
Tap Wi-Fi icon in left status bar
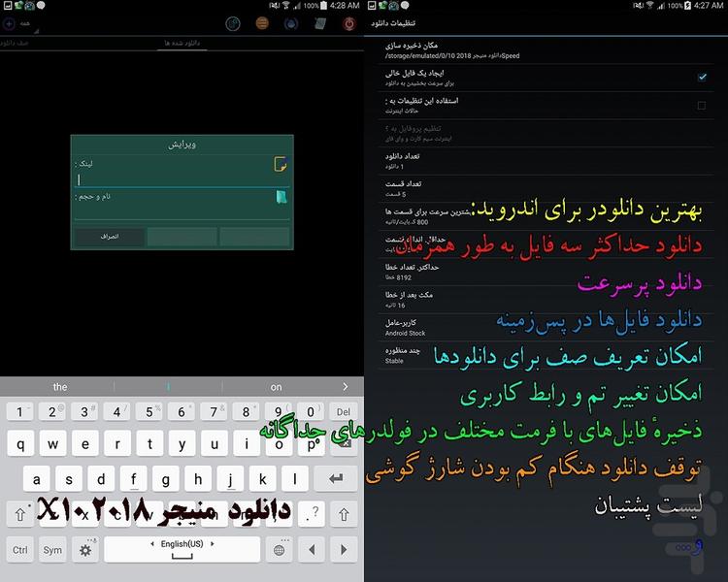[286, 6]
